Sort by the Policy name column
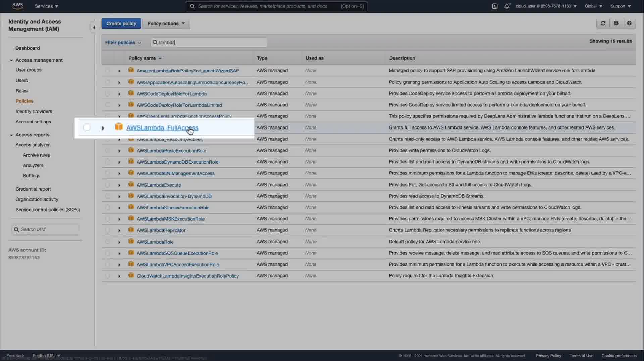The width and height of the screenshot is (644, 361). coord(145,58)
